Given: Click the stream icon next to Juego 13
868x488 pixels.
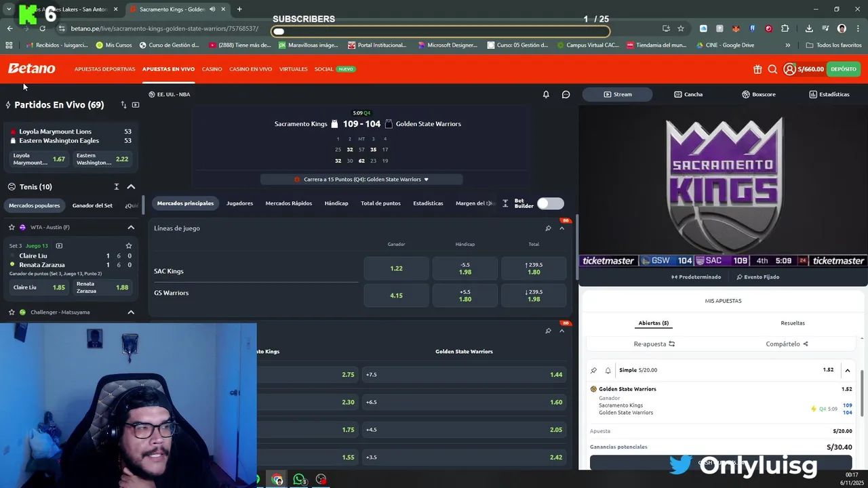Looking at the screenshot, I should tap(59, 246).
